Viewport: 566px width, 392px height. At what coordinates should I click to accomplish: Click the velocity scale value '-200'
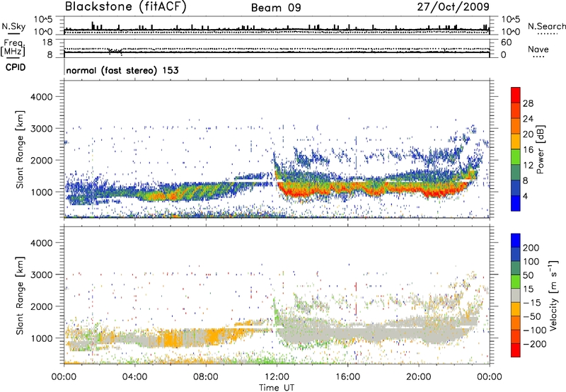(x=535, y=344)
